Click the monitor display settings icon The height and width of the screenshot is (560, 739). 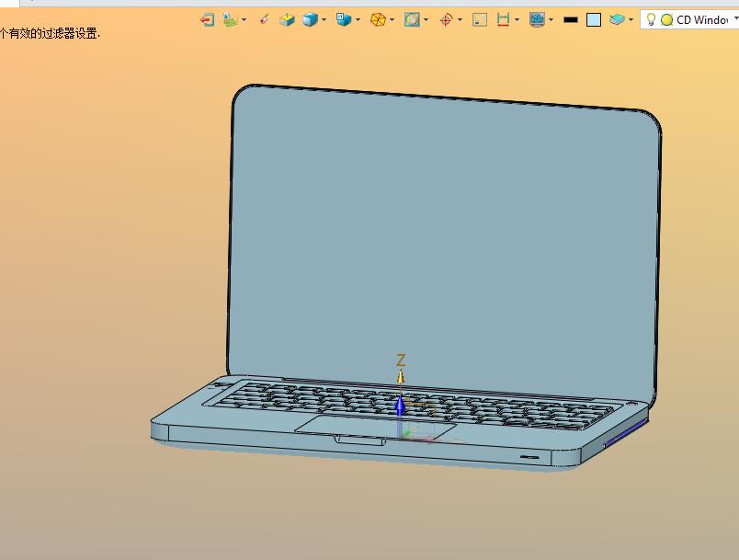tap(538, 20)
